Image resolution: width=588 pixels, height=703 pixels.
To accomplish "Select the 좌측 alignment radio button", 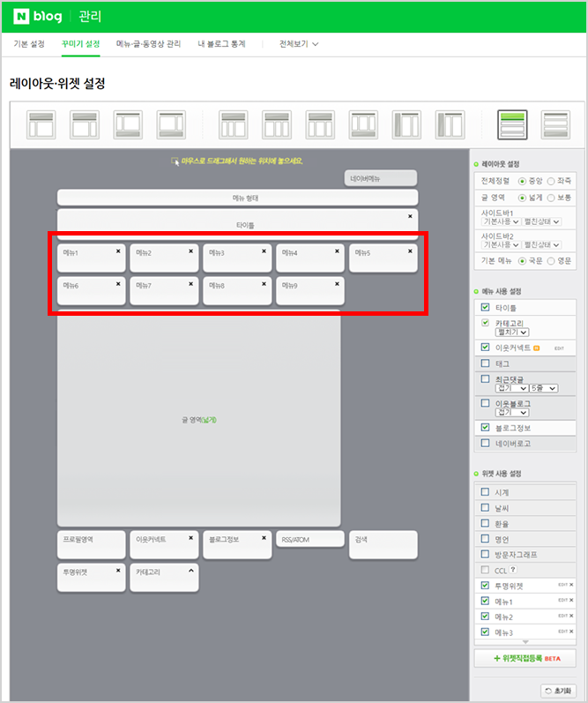I will [x=551, y=181].
